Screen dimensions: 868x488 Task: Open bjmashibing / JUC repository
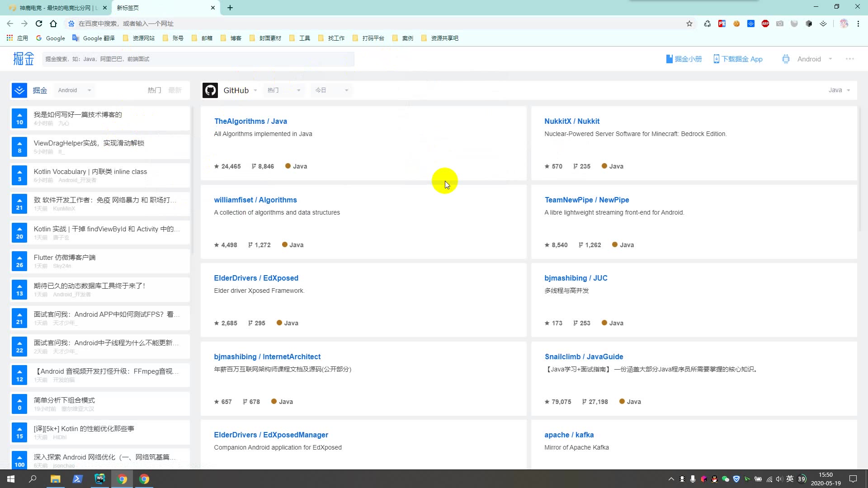click(576, 278)
